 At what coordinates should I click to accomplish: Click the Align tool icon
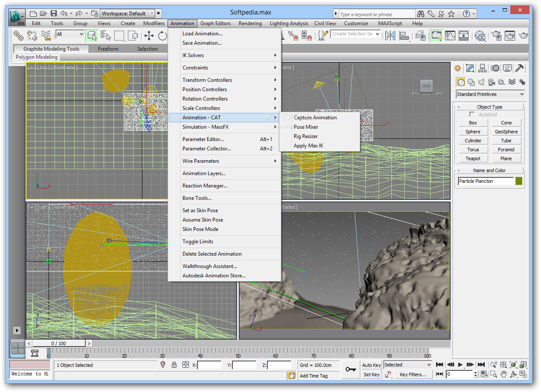coord(404,35)
